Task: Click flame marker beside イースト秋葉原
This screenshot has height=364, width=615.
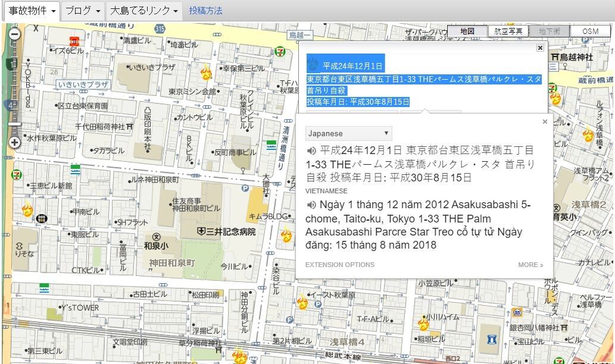Action: [x=302, y=302]
